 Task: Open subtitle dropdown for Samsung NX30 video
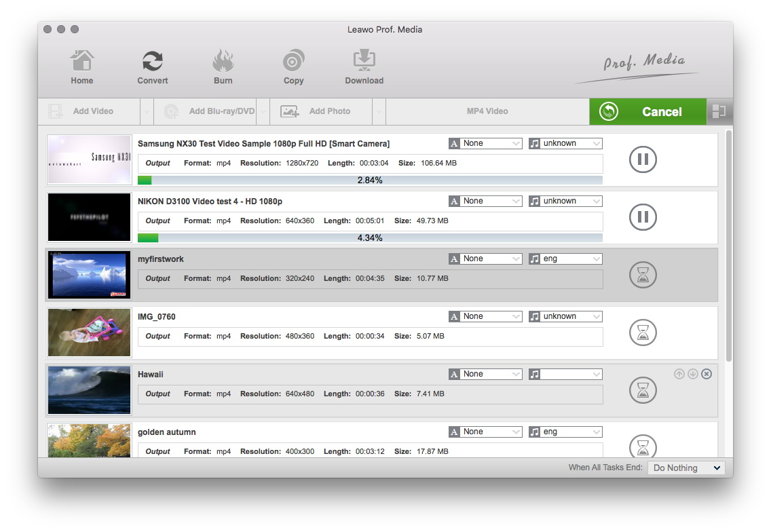click(485, 143)
